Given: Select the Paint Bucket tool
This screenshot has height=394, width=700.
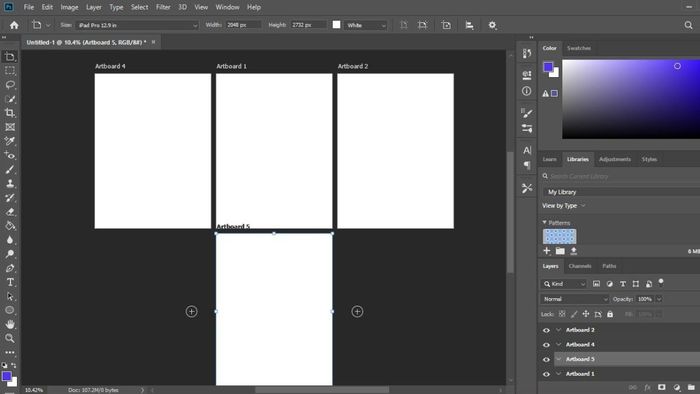Looking at the screenshot, I should pos(10,226).
